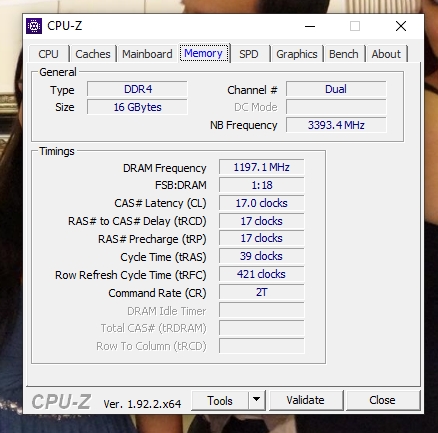Click the CAS# Latency value 17.0 clocks
This screenshot has width=438, height=433.
click(262, 203)
